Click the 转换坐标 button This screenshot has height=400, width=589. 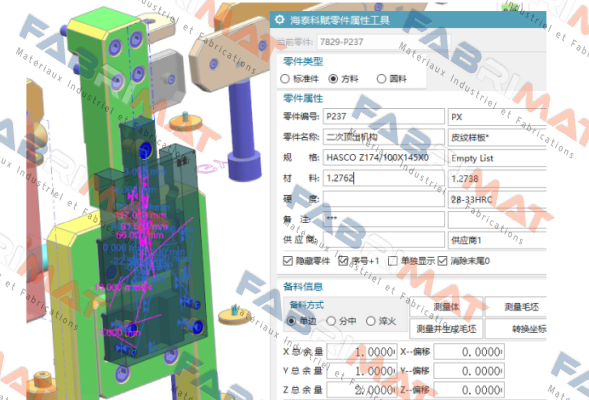pos(516,329)
